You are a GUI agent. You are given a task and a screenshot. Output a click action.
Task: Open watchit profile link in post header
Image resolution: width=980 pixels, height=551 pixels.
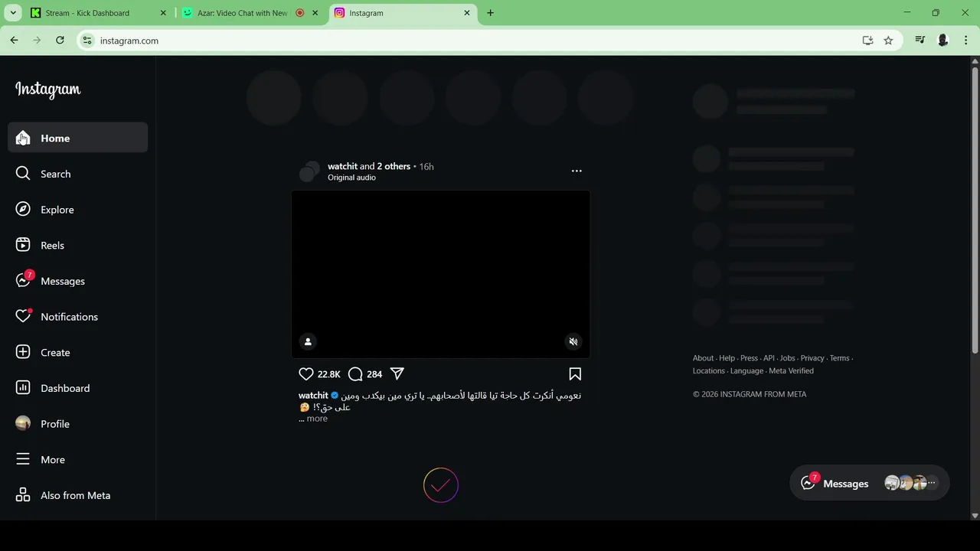[342, 166]
